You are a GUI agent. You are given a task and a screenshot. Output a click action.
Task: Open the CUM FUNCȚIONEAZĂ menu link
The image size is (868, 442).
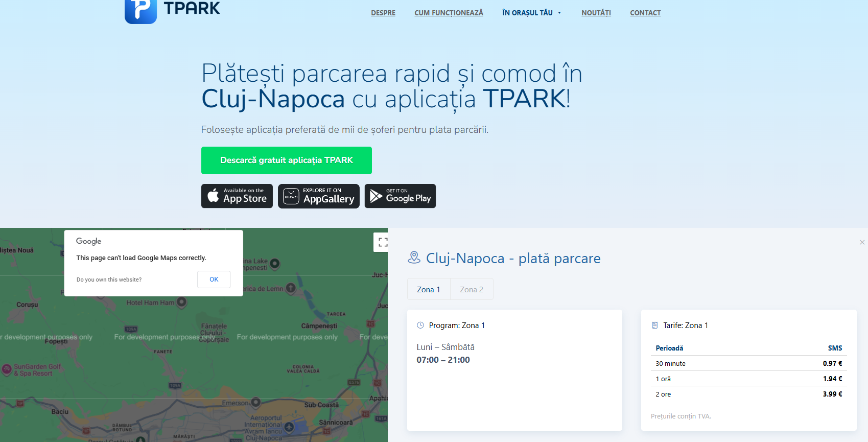pos(449,13)
